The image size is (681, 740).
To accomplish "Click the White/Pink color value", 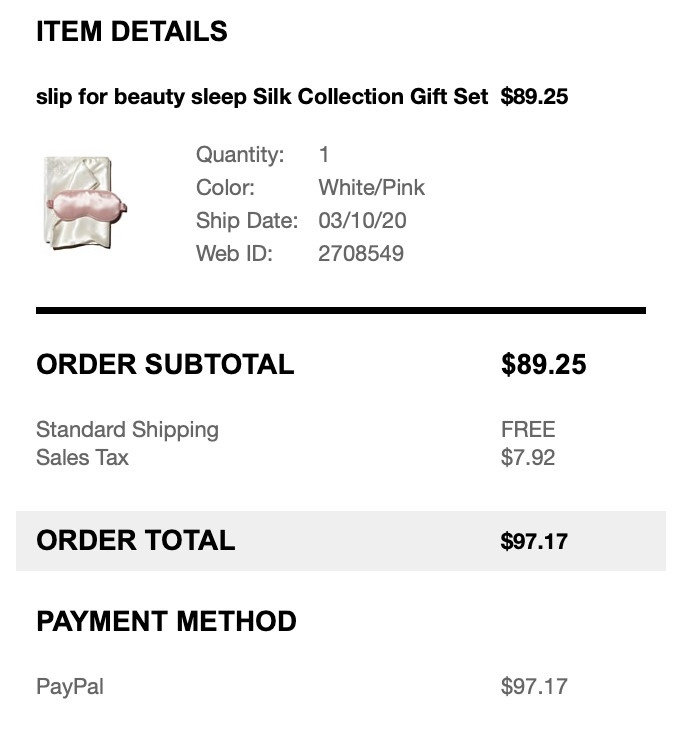I will pyautogui.click(x=371, y=187).
